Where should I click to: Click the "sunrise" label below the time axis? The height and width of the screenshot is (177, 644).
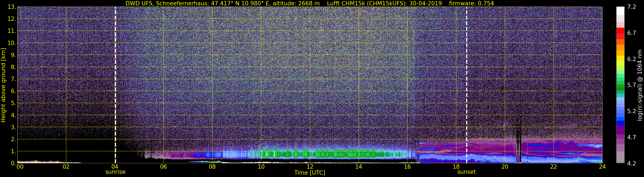click(x=115, y=172)
